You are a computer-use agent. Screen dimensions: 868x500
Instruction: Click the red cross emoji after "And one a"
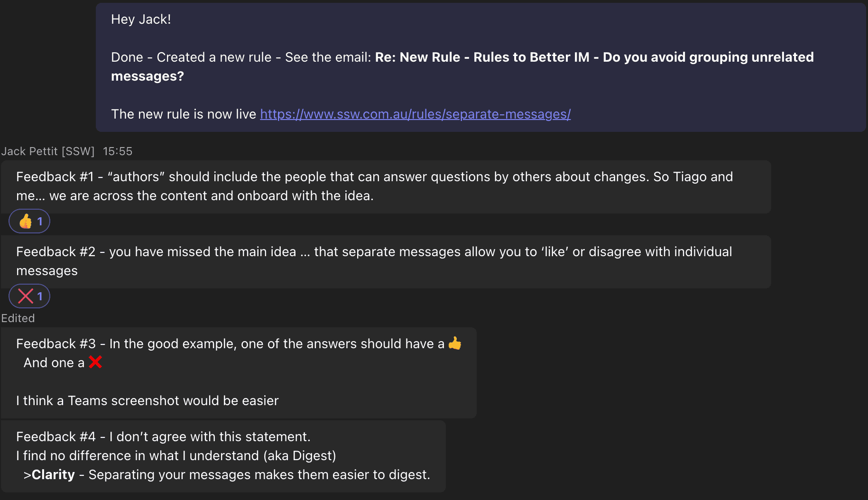tap(95, 362)
